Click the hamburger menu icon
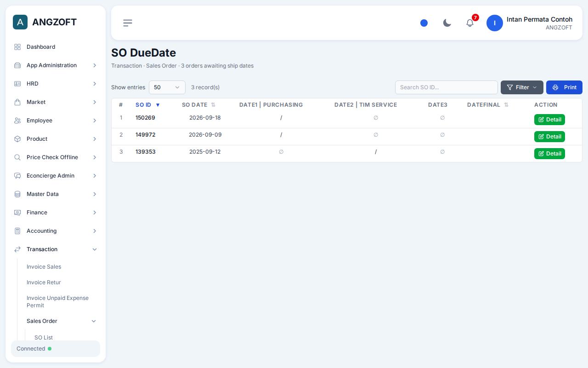This screenshot has width=588, height=368. click(x=128, y=23)
